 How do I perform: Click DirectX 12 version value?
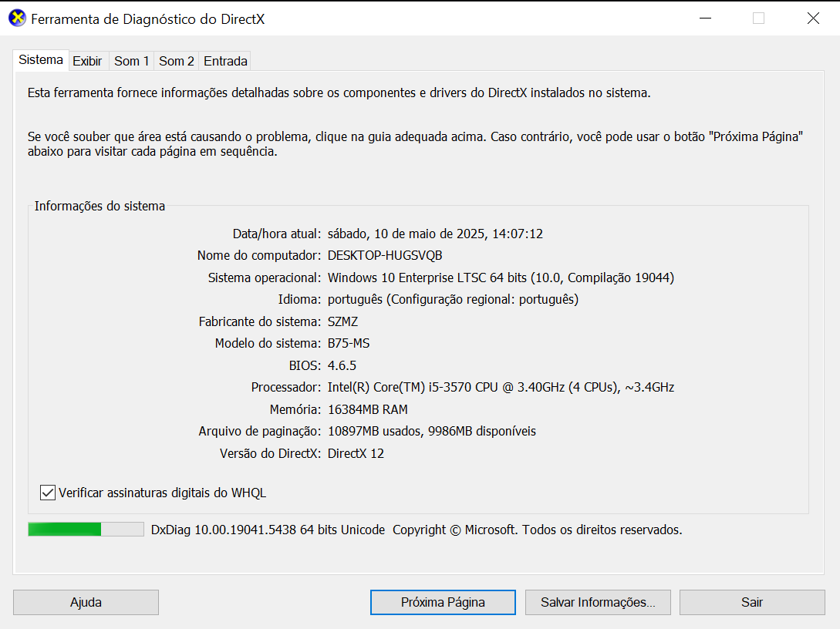[x=356, y=453]
